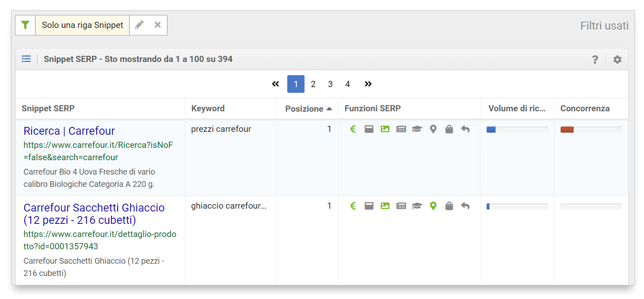Open the Filtri usati link
The width and height of the screenshot is (644, 299).
604,26
